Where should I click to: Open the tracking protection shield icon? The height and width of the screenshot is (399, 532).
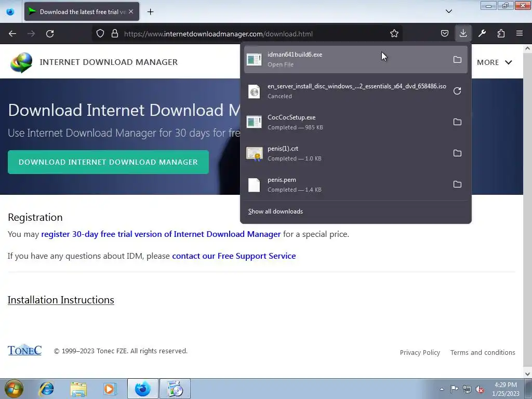[100, 33]
